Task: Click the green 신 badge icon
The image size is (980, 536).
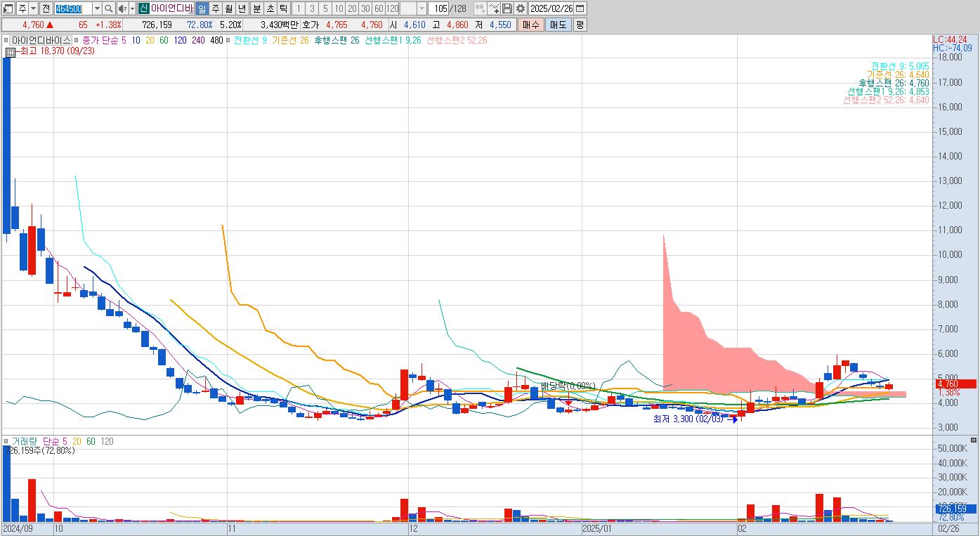Action: click(x=143, y=8)
